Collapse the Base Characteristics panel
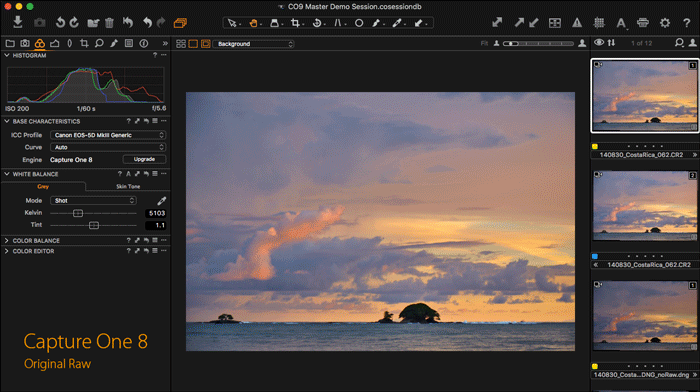The width and height of the screenshot is (700, 392). coord(7,121)
